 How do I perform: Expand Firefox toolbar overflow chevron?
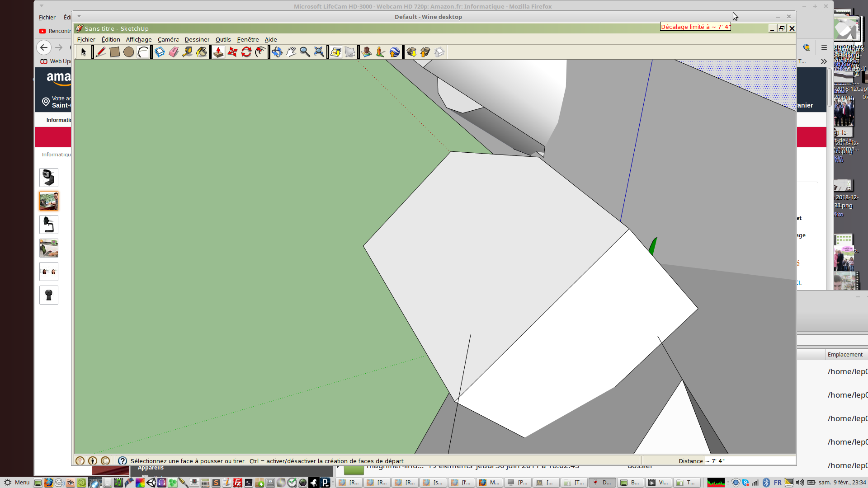[x=824, y=61]
